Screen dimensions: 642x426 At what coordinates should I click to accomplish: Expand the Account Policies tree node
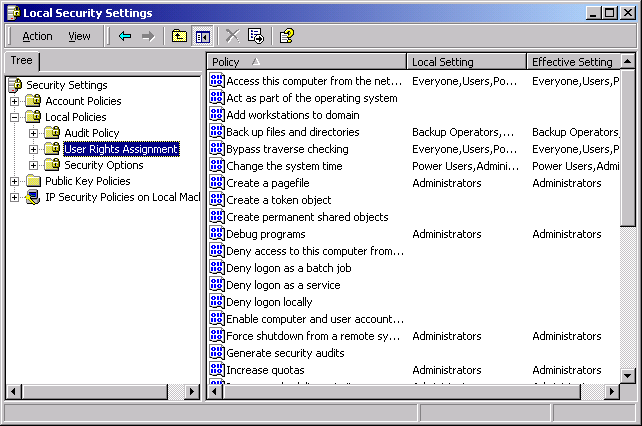pos(15,101)
